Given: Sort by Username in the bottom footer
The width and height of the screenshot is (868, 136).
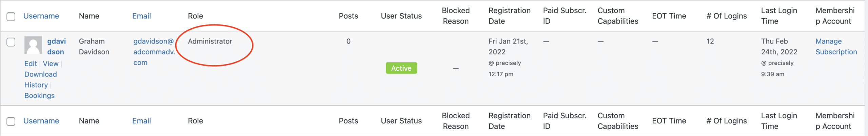Looking at the screenshot, I should pyautogui.click(x=41, y=121).
